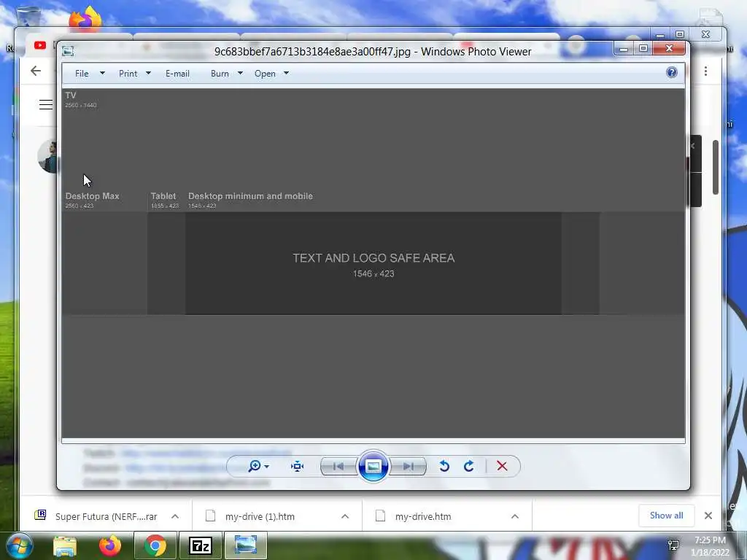
Task: Expand options for Super Futura rar download
Action: click(175, 516)
